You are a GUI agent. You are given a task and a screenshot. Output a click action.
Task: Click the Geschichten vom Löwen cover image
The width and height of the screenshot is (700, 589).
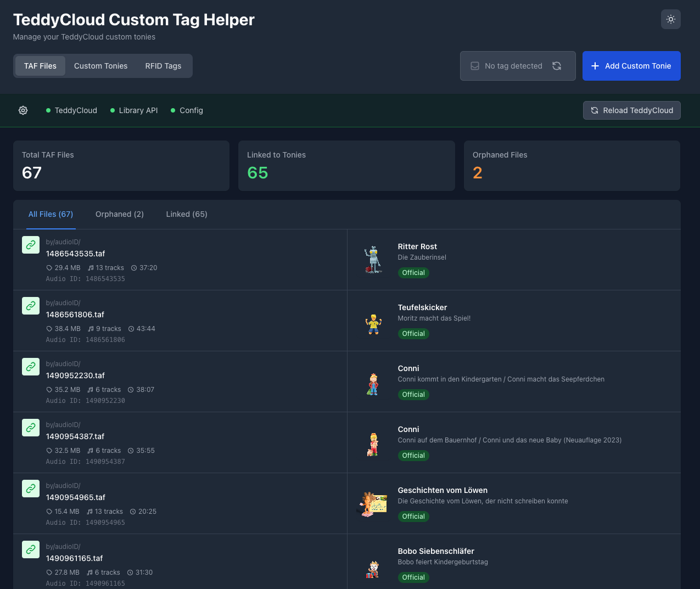[x=373, y=503]
